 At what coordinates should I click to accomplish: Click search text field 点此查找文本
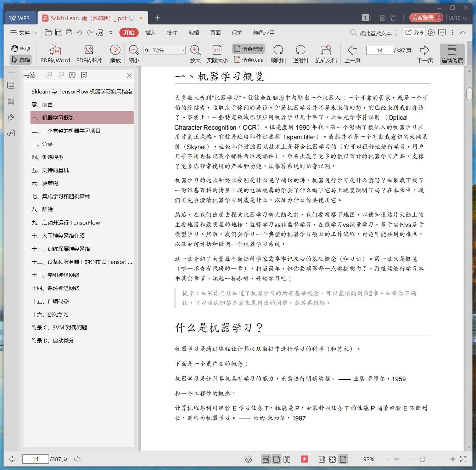coord(375,33)
